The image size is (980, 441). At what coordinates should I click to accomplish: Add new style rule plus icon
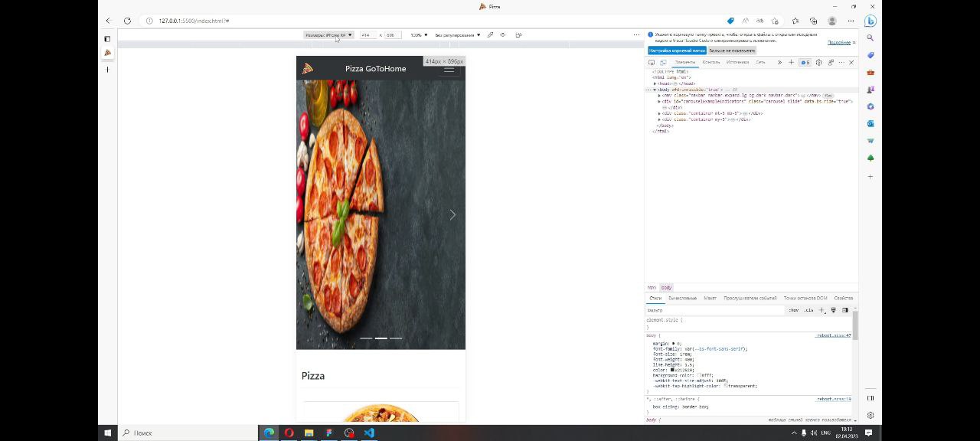tap(822, 310)
